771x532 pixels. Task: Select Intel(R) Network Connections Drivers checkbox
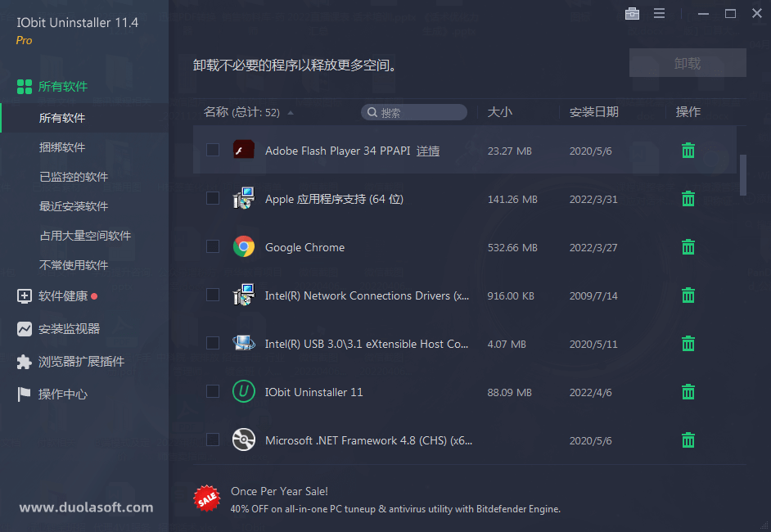click(x=213, y=295)
